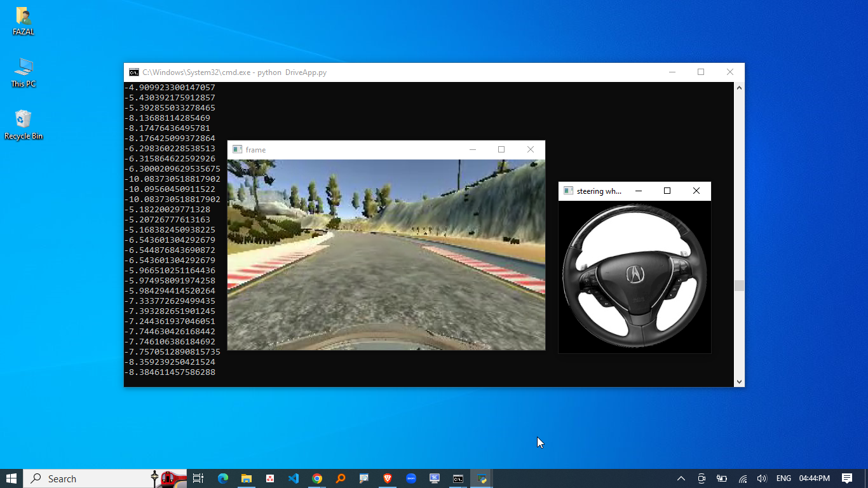Click the cmd.exe window title bar icon

point(134,72)
